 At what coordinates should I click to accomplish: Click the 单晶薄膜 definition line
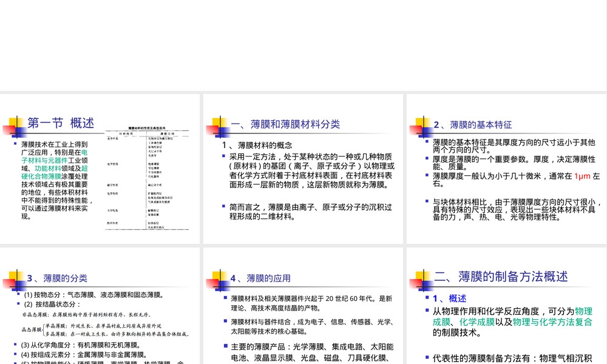pos(103,326)
